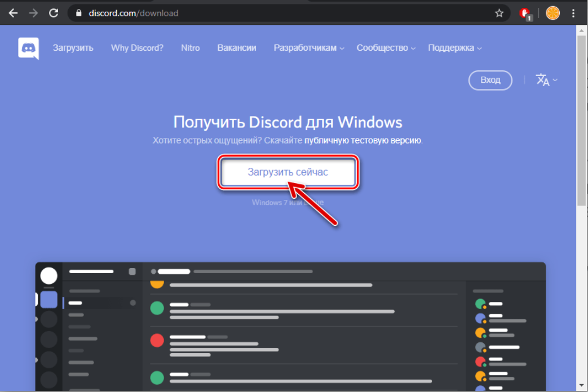The image size is (588, 392).
Task: Open the Вакансии page
Action: coord(237,48)
